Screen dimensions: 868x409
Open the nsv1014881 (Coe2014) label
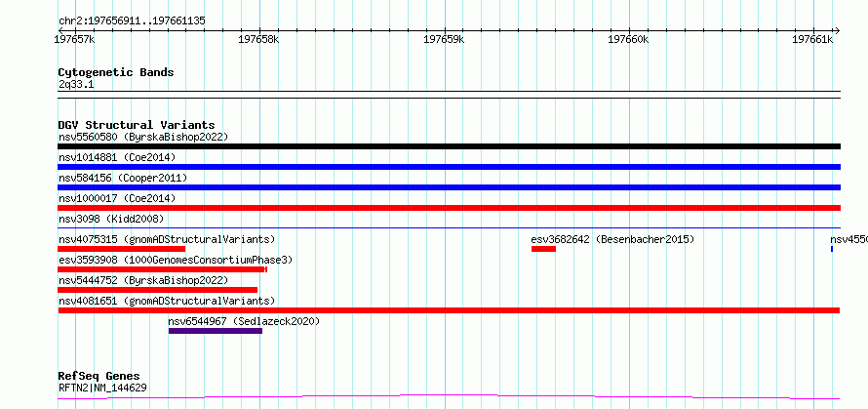coord(117,157)
